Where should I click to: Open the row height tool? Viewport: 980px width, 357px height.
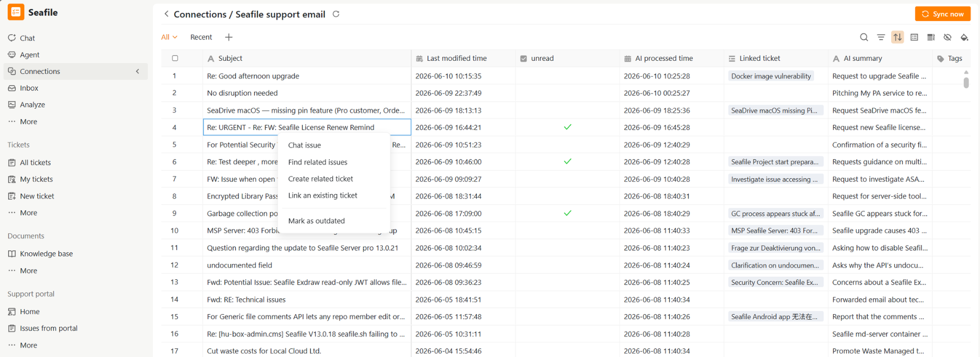[930, 37]
